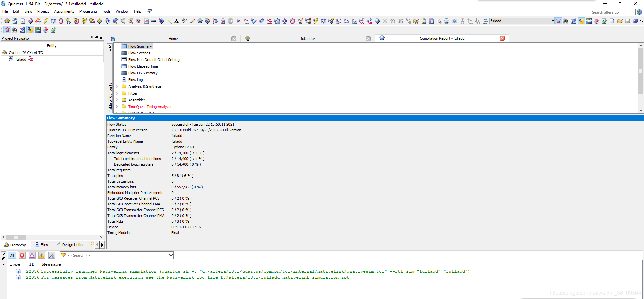644x299 pixels.
Task: Click the red refresh arrow icon in second row
Action: tap(46, 30)
